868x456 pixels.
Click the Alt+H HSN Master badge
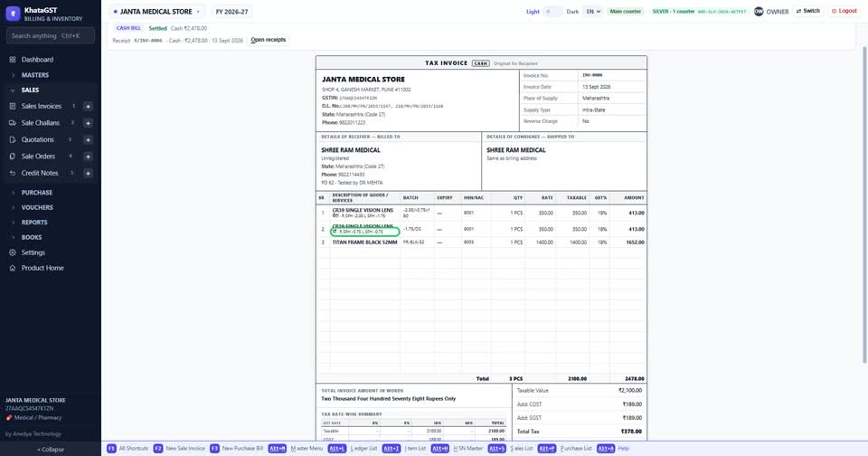click(440, 448)
